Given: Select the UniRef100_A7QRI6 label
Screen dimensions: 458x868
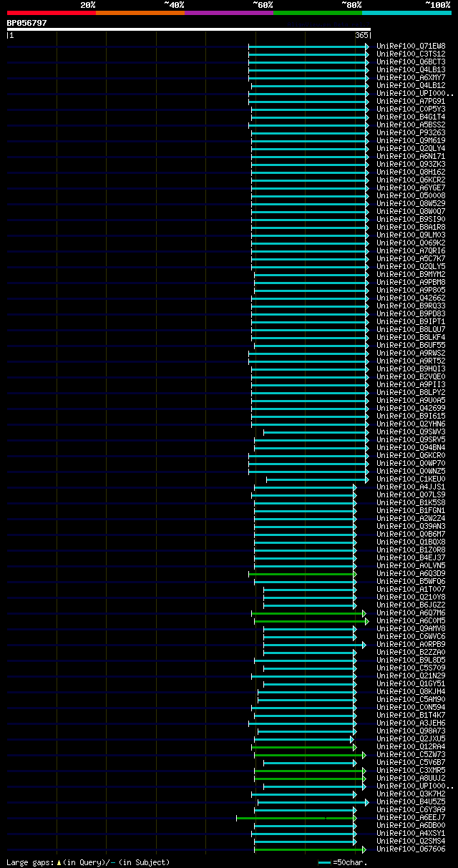Looking at the screenshot, I should coord(411,250).
